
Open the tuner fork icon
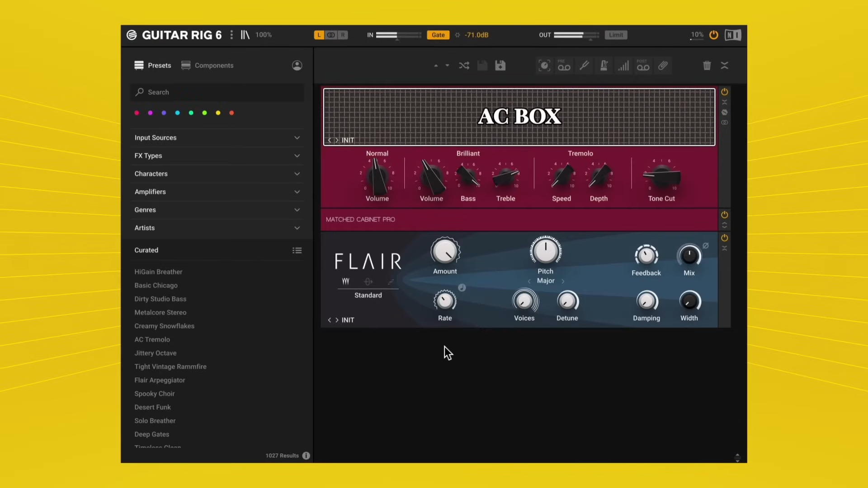pyautogui.click(x=584, y=66)
